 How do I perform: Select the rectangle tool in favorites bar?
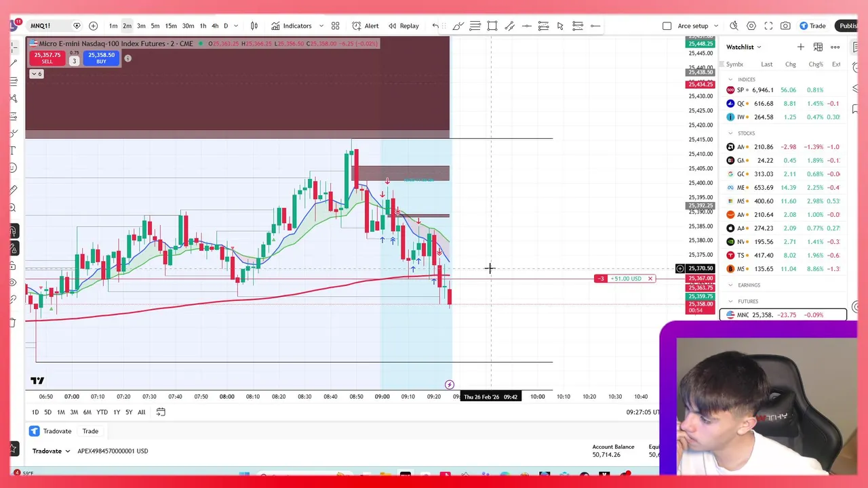coord(492,26)
